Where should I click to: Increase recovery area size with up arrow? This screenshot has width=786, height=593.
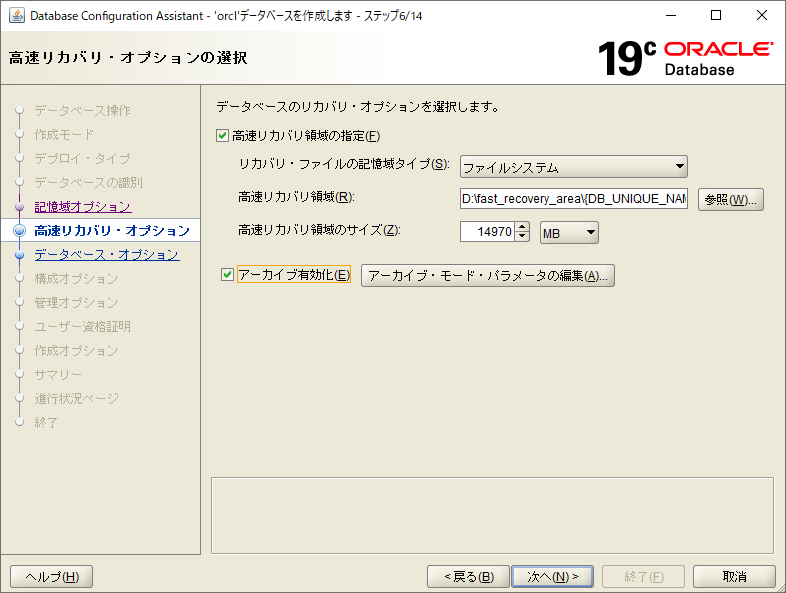522,227
